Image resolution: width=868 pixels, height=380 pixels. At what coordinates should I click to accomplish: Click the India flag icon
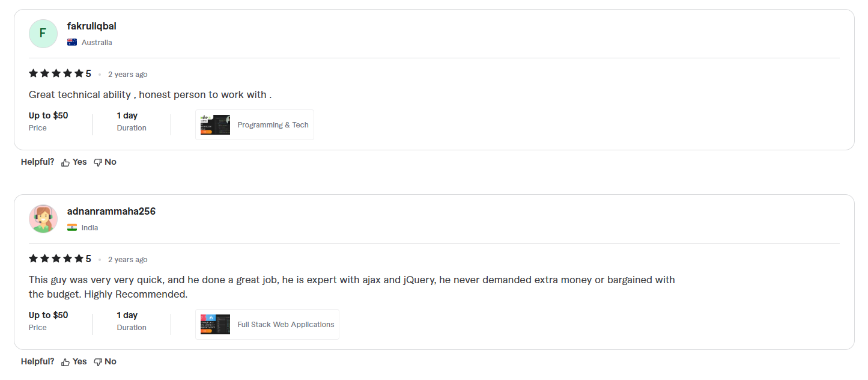click(71, 227)
